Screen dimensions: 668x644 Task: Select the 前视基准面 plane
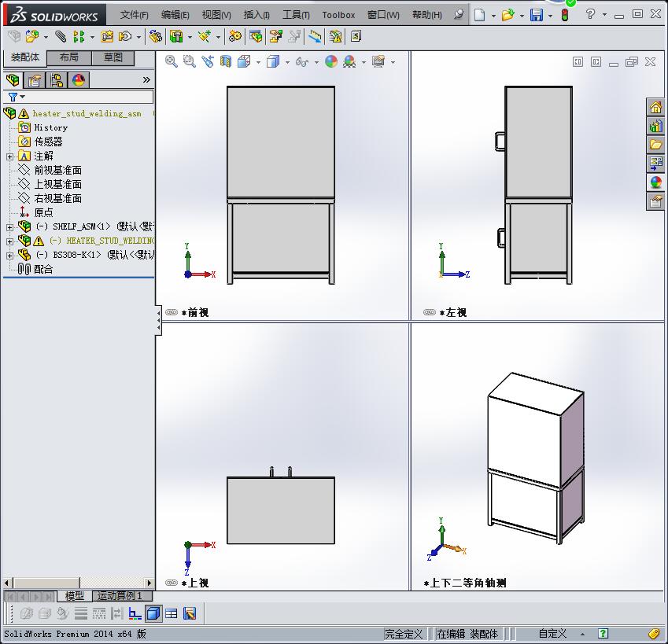tap(58, 171)
